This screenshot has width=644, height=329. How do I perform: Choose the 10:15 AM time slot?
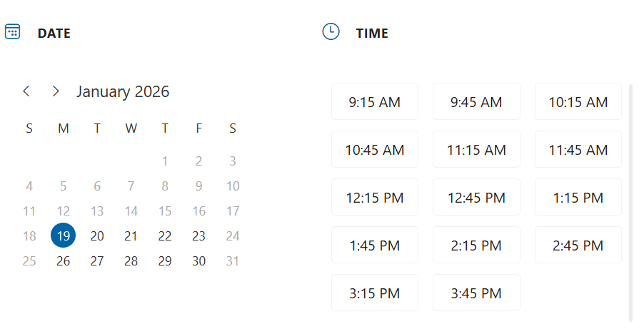578,102
